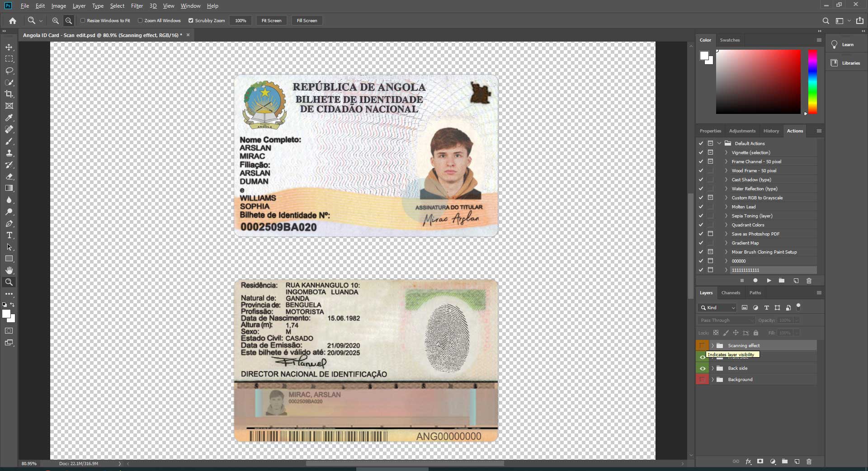Click the zoom out magnifier icon
The width and height of the screenshot is (868, 471).
(x=69, y=21)
